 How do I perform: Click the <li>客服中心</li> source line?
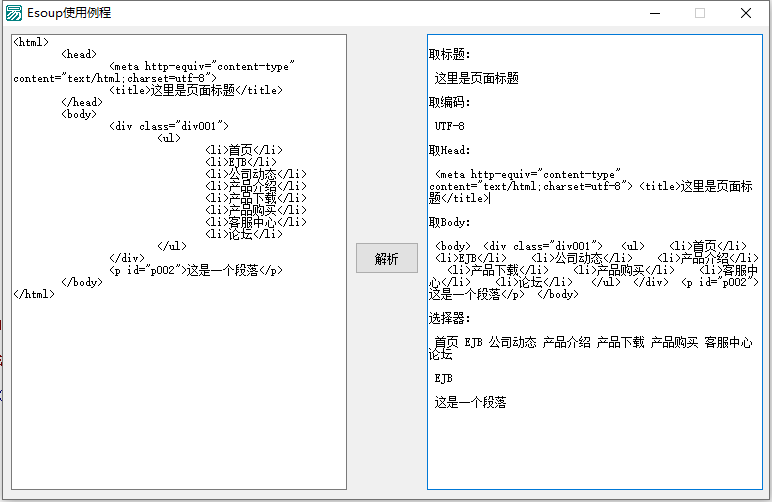coord(256,222)
